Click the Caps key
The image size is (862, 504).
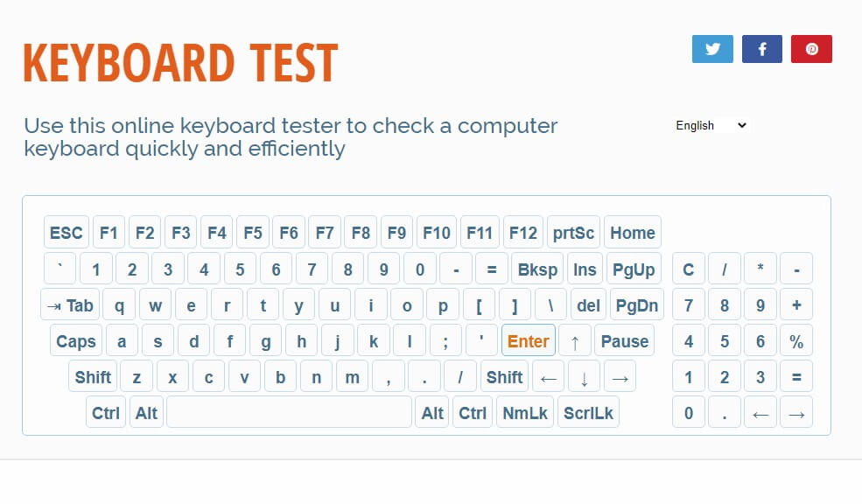coord(76,341)
